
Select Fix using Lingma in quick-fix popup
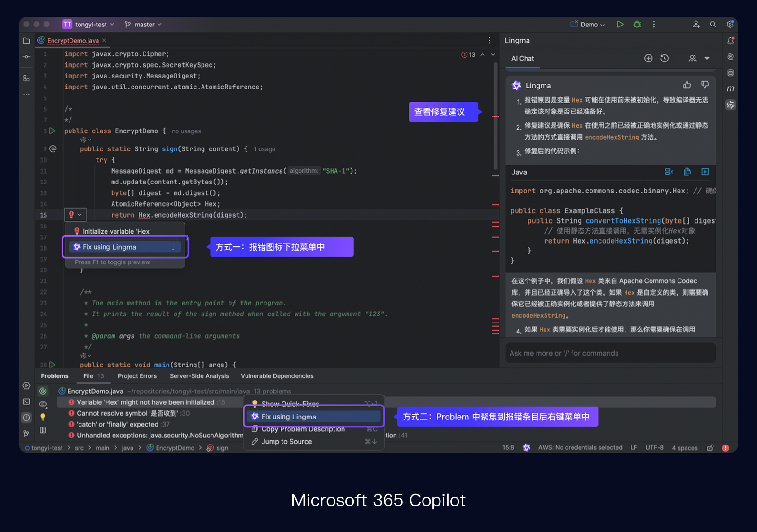[x=125, y=247]
